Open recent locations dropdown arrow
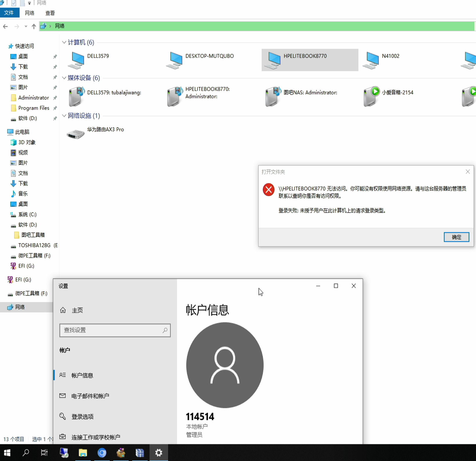 point(26,26)
